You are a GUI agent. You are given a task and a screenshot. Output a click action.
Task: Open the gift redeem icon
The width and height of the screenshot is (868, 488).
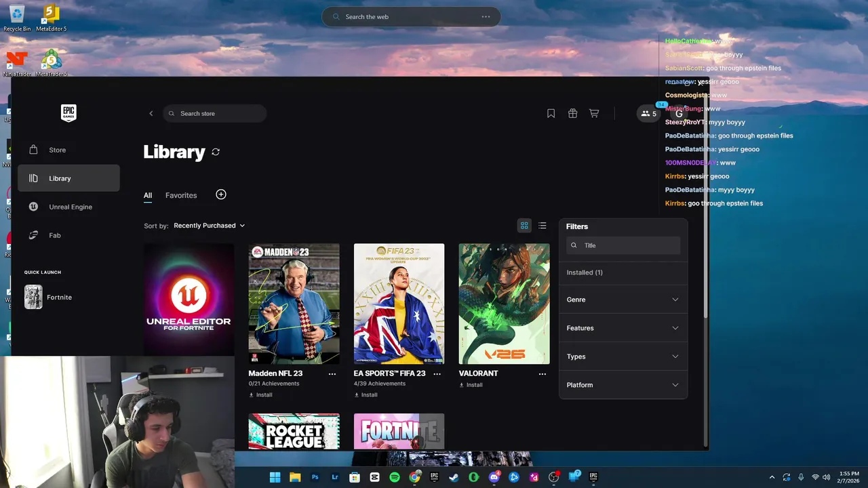(x=573, y=113)
